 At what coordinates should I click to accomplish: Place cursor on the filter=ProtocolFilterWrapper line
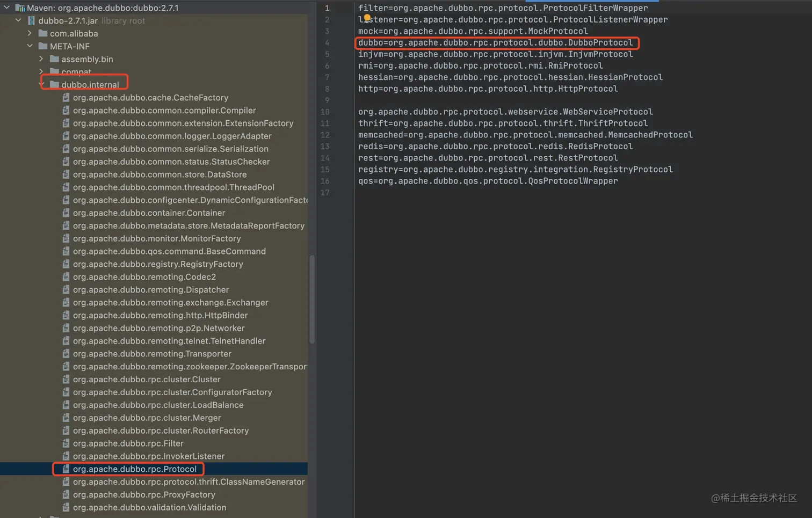click(x=503, y=8)
